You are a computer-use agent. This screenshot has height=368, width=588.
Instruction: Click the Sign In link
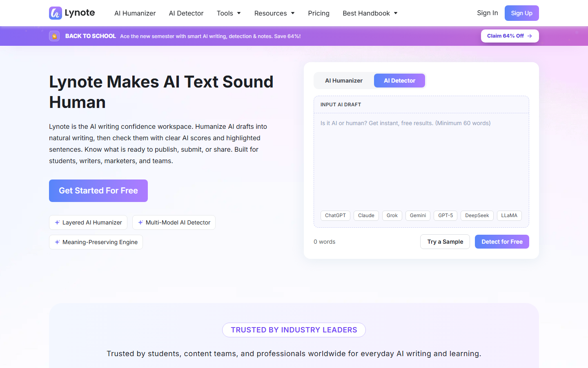coord(488,13)
